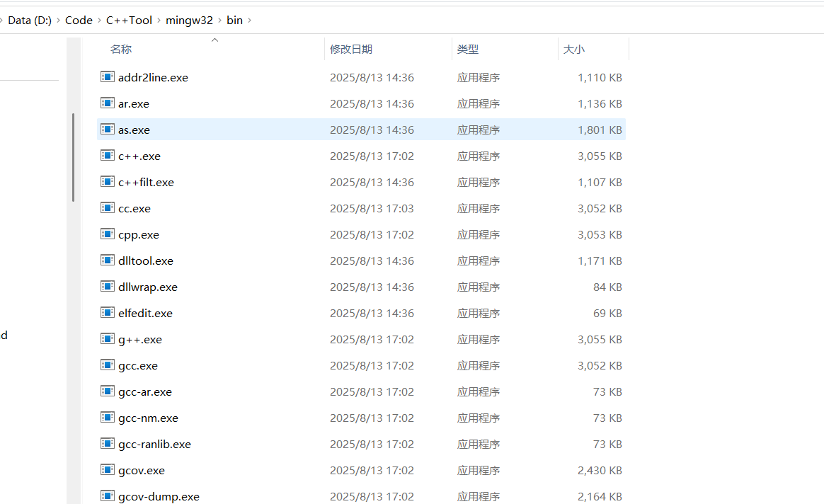The width and height of the screenshot is (824, 504).
Task: Select the file name gcc.exe
Action: pos(137,366)
